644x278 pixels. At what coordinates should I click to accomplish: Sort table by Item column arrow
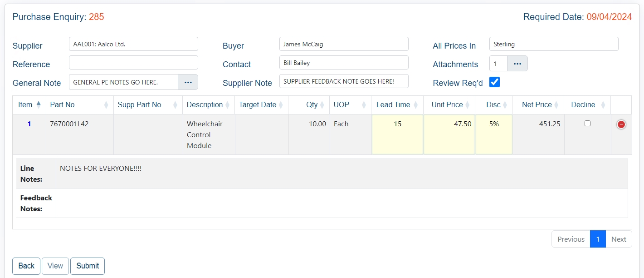click(38, 104)
